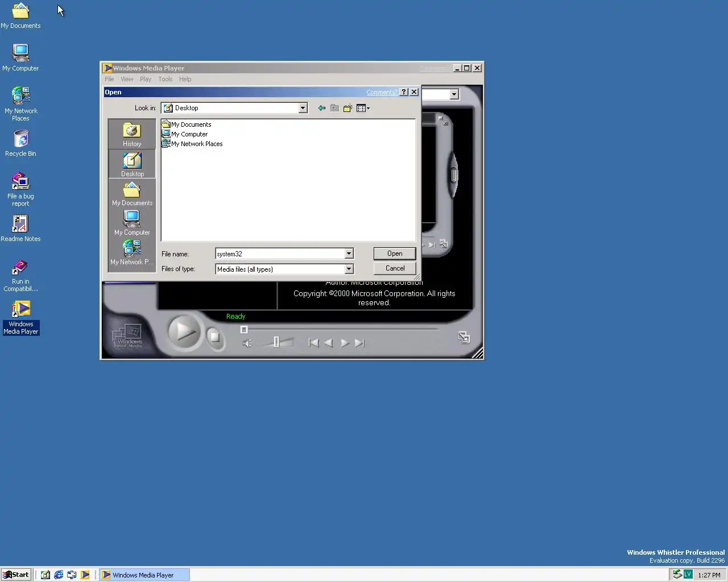
Task: Select History in the places bar
Action: (132, 135)
